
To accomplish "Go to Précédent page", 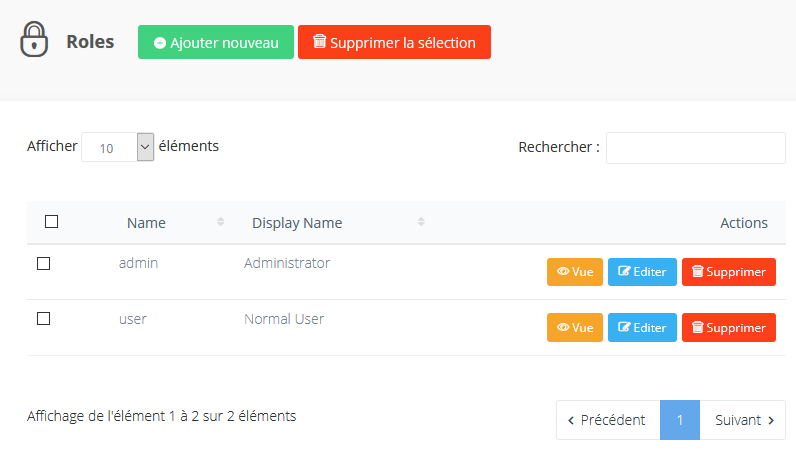I will [608, 420].
